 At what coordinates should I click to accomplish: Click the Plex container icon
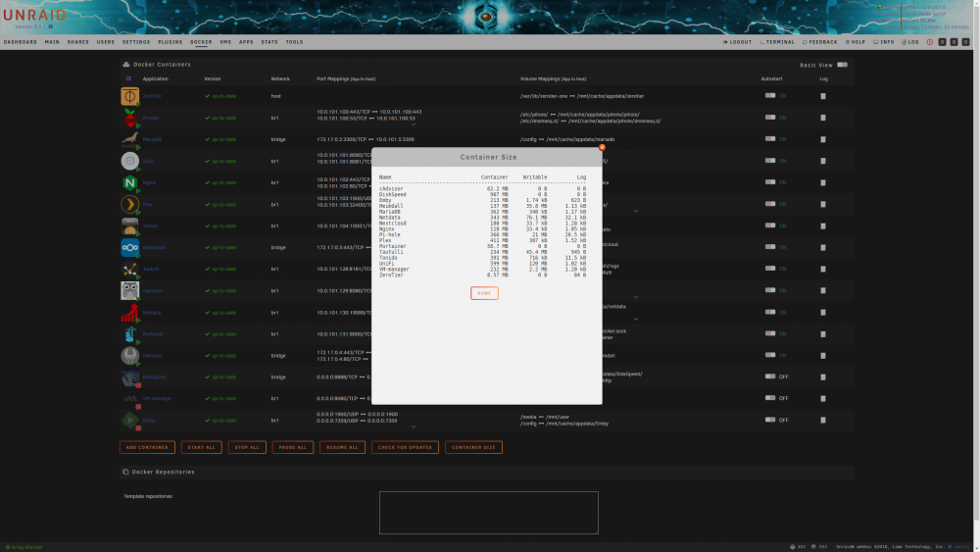pos(129,204)
